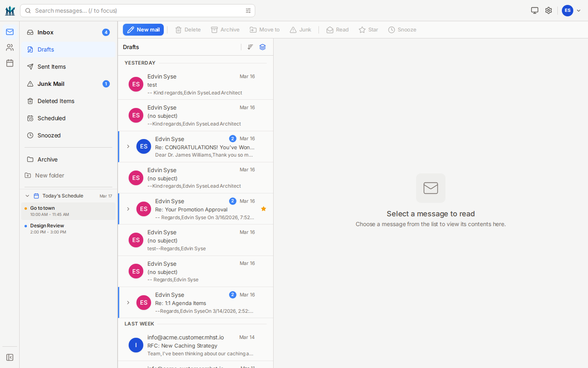Open the Junk Mail folder

coord(51,84)
